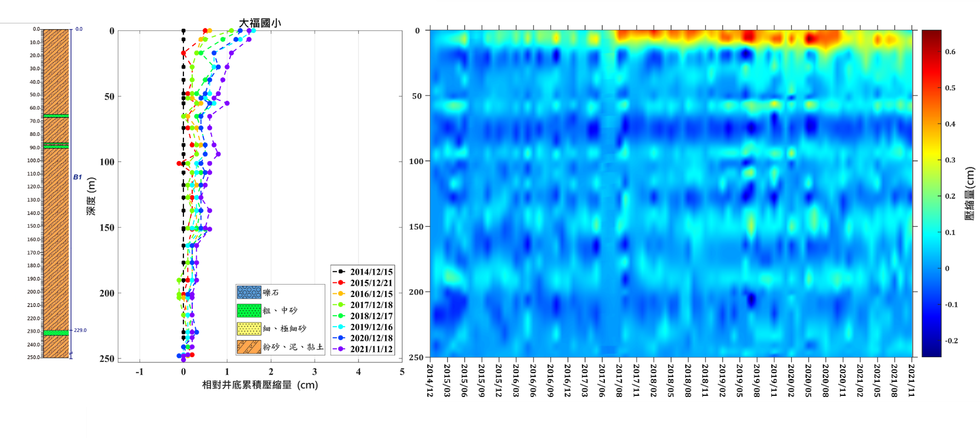Image resolution: width=980 pixels, height=438 pixels.
Task: Select the 2016/12/15 legend entry text
Action: click(x=372, y=294)
